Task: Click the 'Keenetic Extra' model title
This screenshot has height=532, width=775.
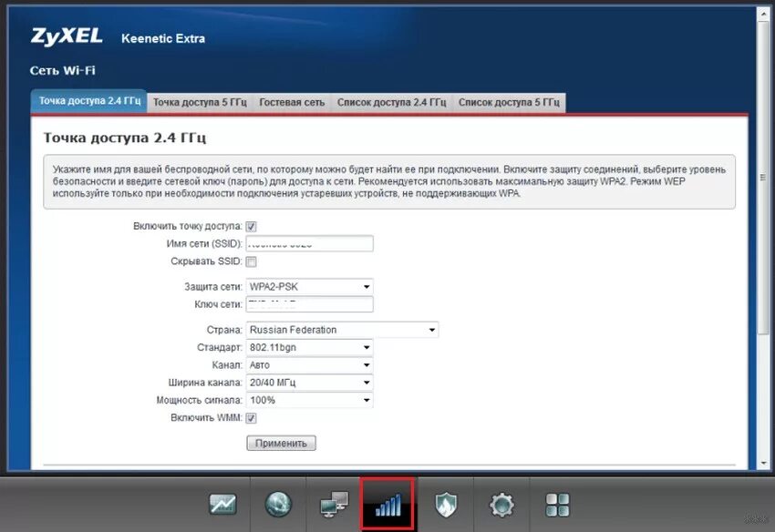Action: tap(163, 38)
